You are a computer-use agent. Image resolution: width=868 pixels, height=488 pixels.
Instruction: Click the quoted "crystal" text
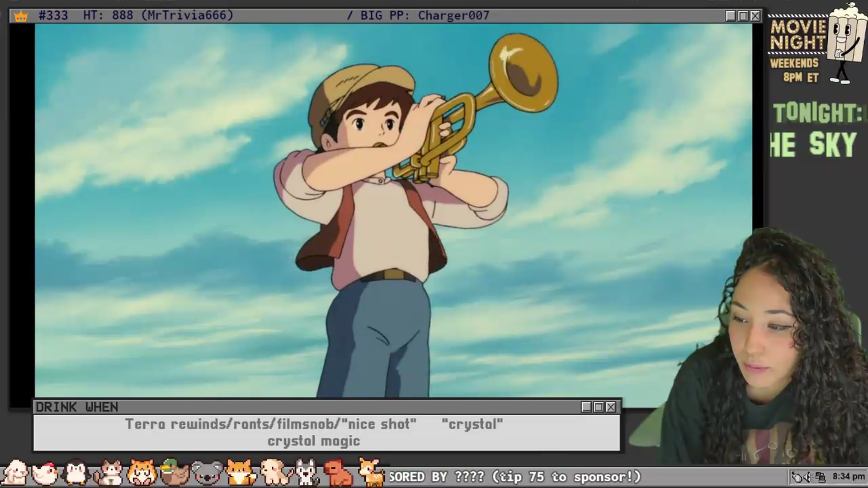[472, 424]
